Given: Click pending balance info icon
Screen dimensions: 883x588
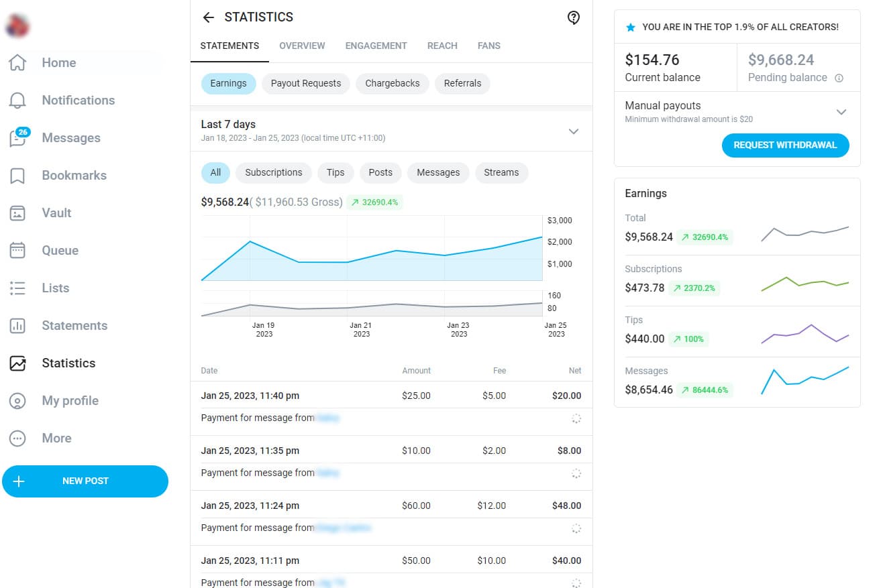Looking at the screenshot, I should coord(839,78).
